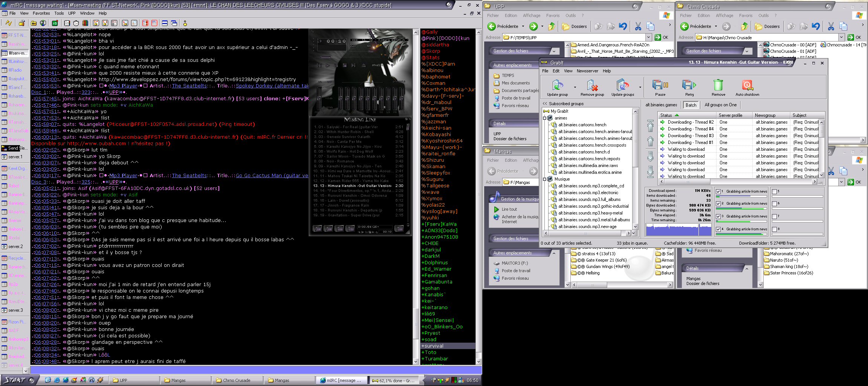Click GrabIt Retry button
The image size is (868, 386).
click(x=689, y=88)
